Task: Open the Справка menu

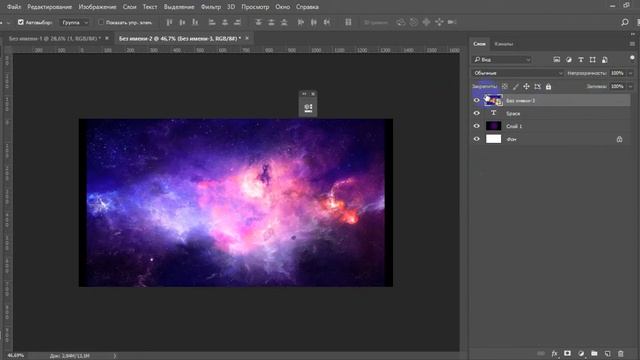Action: [307, 7]
